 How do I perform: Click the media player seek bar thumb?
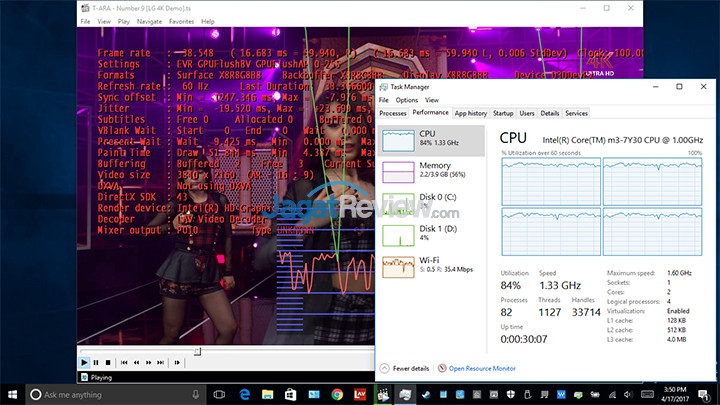tap(197, 351)
